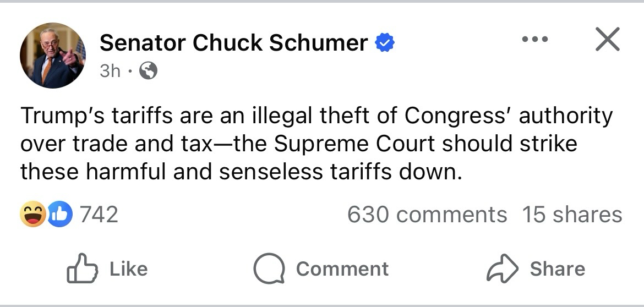
Task: Click the public audience globe icon
Action: pos(149,70)
